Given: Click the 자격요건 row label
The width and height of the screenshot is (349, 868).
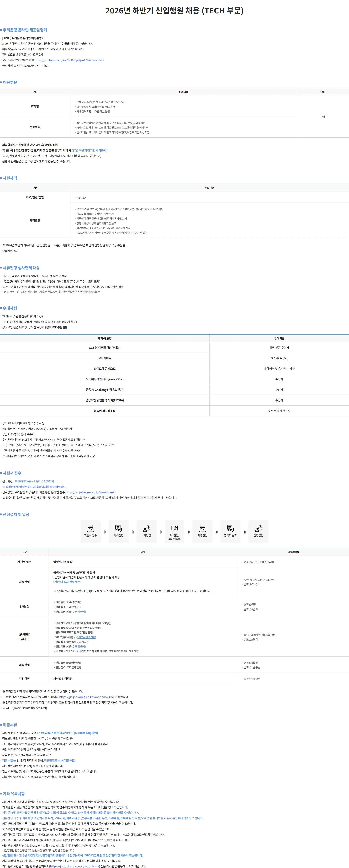Looking at the screenshot, I should click(35, 221).
